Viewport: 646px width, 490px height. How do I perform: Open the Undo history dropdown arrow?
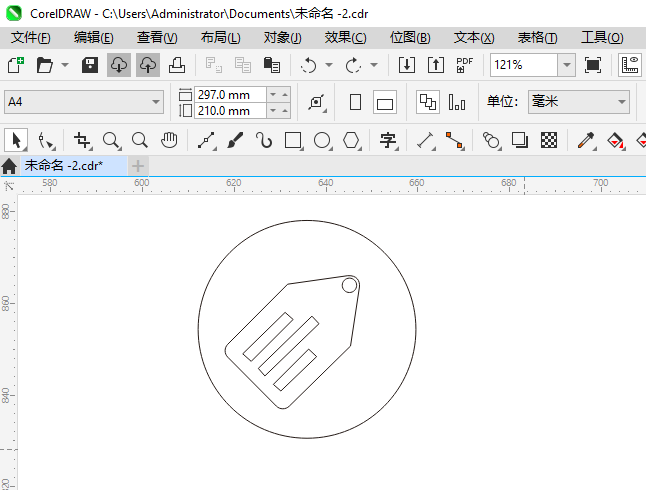(x=329, y=65)
